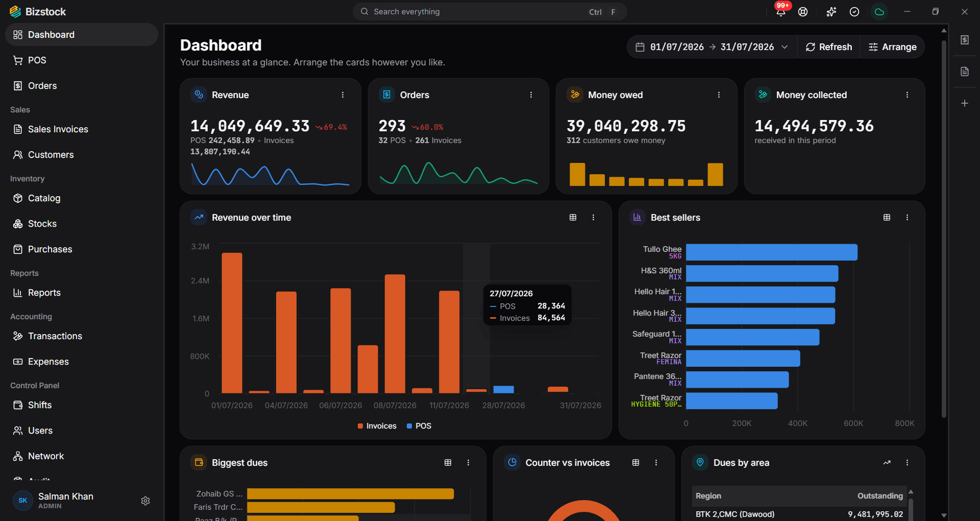The height and width of the screenshot is (521, 980).
Task: Open Shifts under Control Panel
Action: [x=82, y=405]
